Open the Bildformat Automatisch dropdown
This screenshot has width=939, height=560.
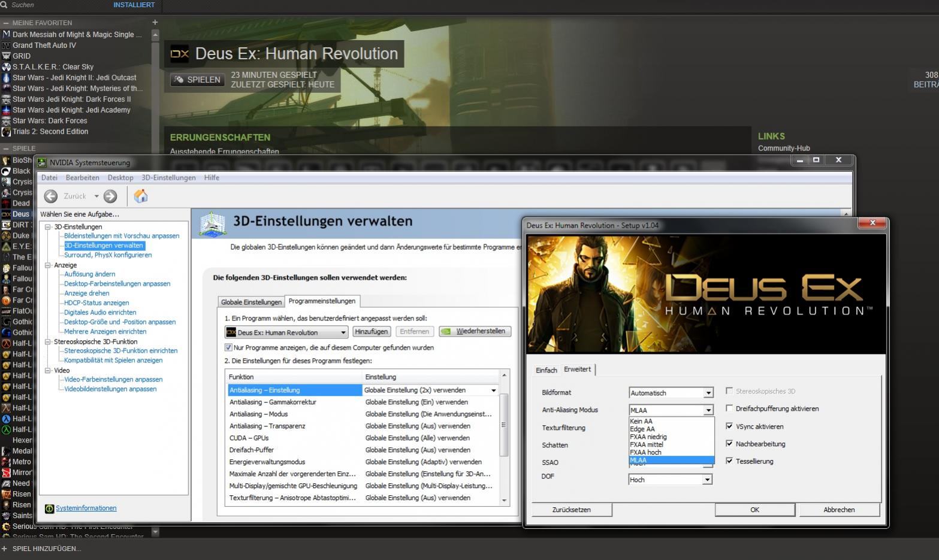(671, 393)
